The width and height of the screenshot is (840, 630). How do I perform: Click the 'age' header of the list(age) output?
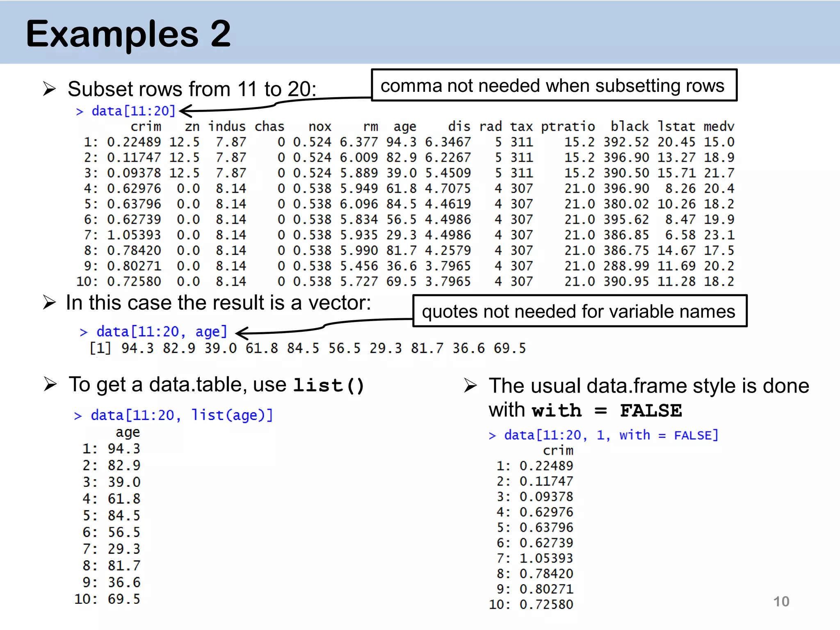point(128,433)
